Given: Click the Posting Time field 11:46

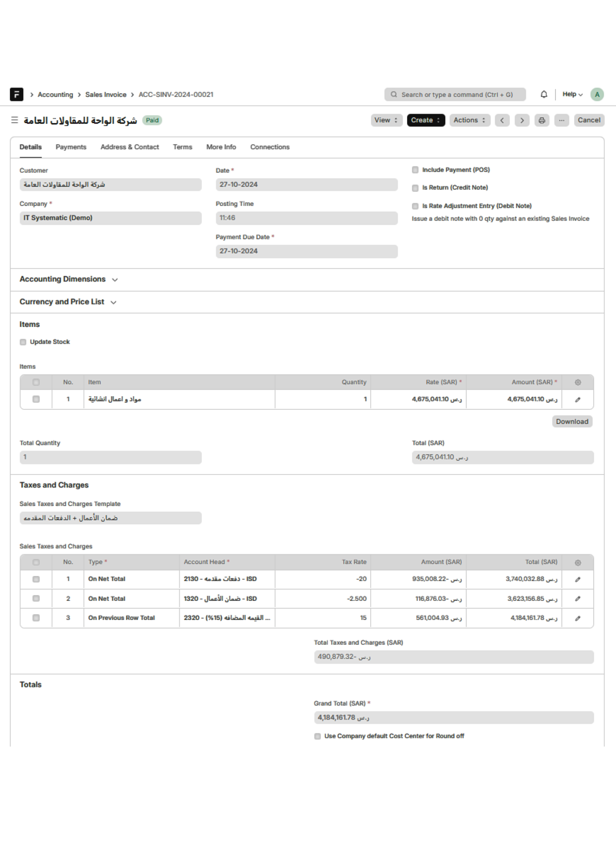Looking at the screenshot, I should (x=307, y=218).
